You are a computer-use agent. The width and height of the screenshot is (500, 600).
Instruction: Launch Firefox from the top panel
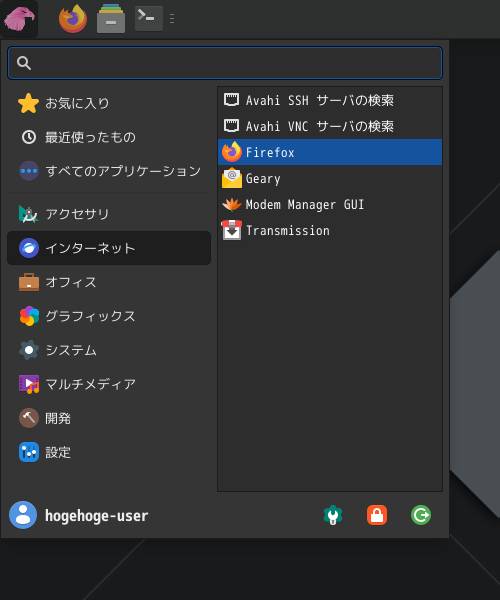tap(73, 18)
